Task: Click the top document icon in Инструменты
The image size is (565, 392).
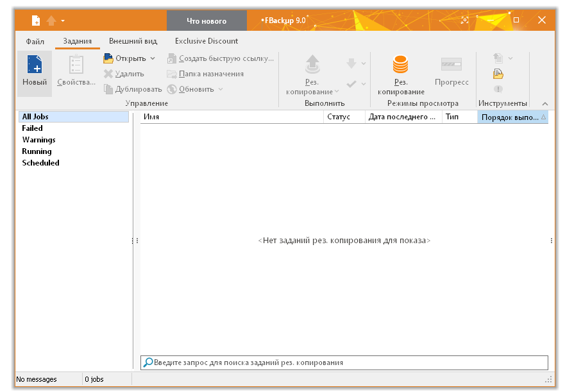Action: click(498, 58)
